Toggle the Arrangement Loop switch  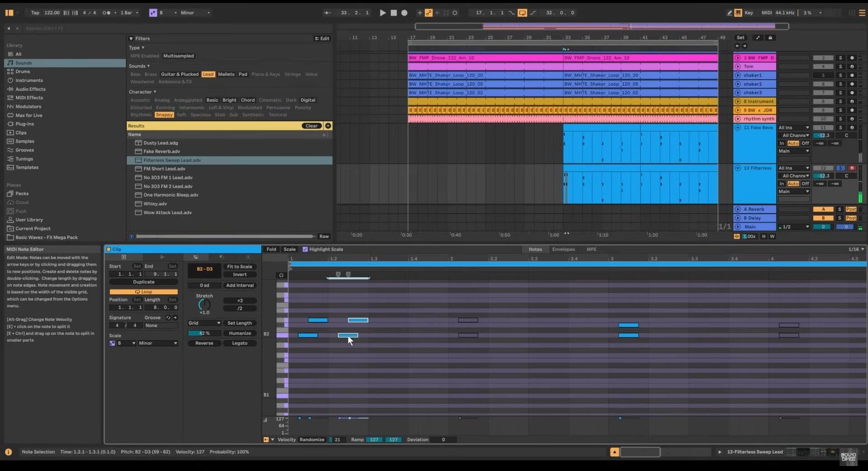522,13
